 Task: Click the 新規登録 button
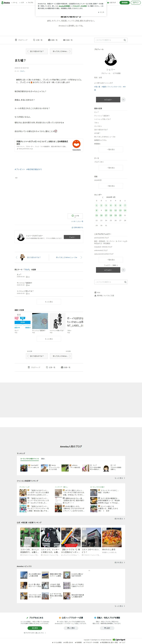click(x=125, y=3)
